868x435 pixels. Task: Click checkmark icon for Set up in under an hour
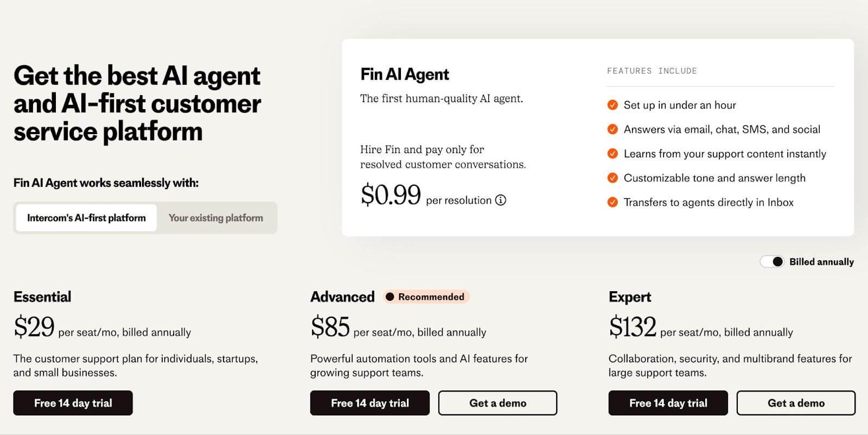tap(612, 105)
